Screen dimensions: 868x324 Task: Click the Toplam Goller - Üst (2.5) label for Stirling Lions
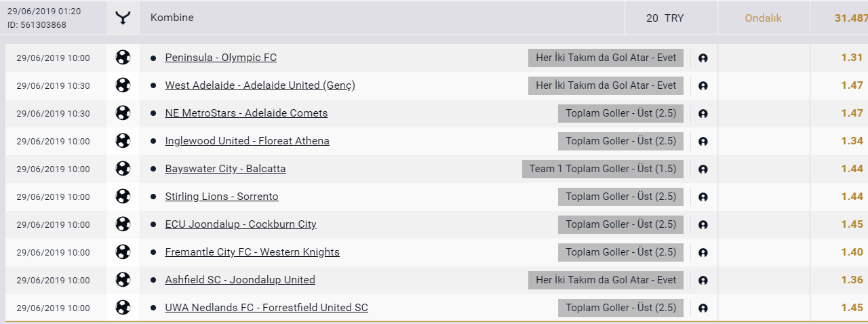(x=621, y=197)
